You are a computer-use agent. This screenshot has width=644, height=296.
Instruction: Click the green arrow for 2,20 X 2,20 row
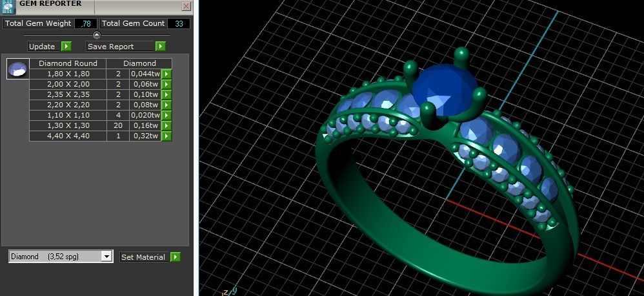(x=166, y=105)
